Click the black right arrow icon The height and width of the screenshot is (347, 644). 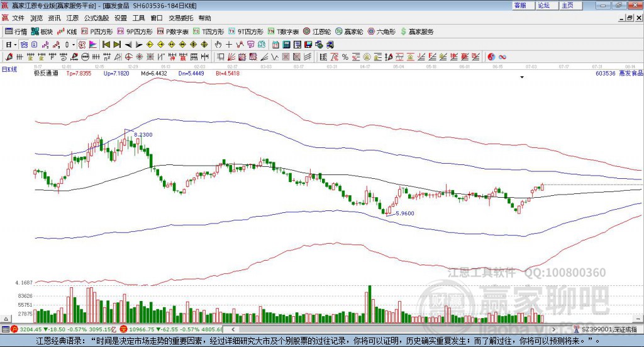[139, 45]
